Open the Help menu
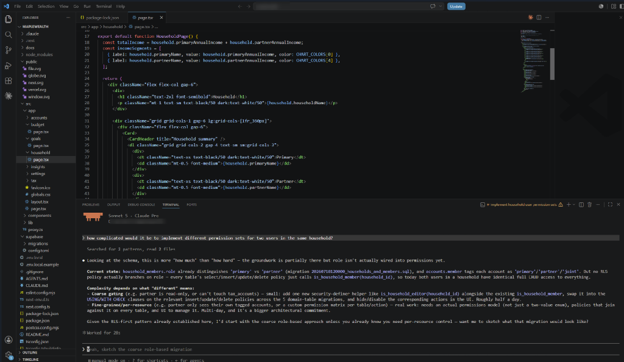This screenshot has height=362, width=624. coord(121,6)
